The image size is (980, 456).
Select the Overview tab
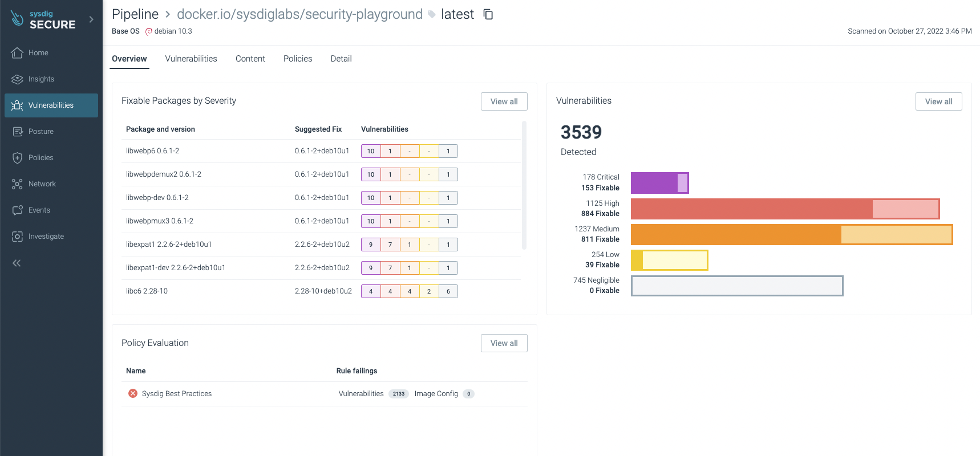[x=129, y=59]
